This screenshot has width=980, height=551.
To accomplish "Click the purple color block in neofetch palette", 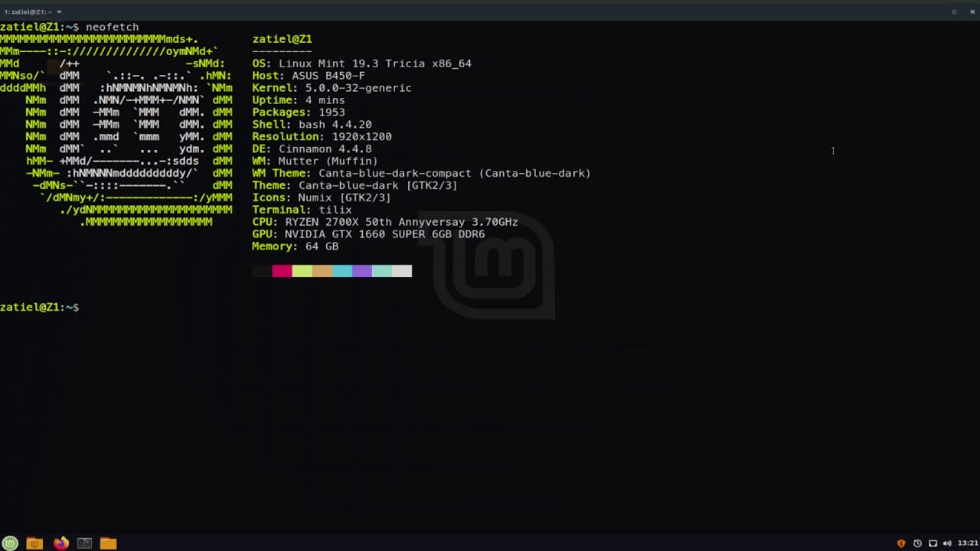I will click(x=361, y=271).
